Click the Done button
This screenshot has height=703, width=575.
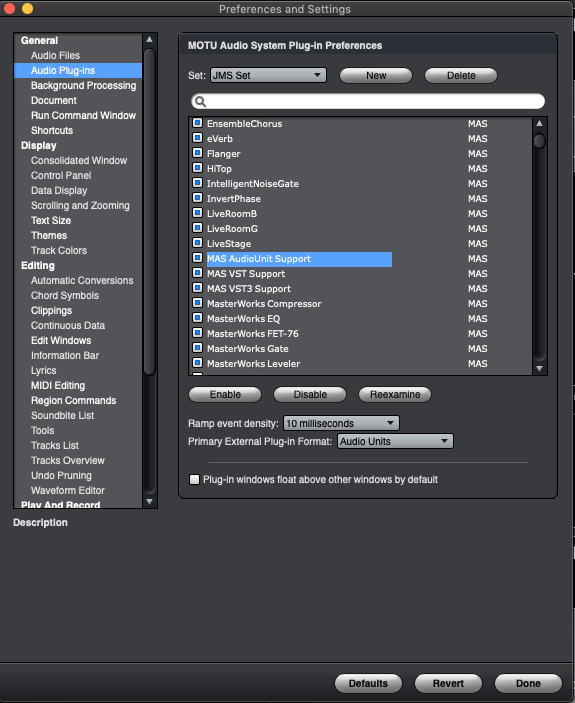coord(528,683)
